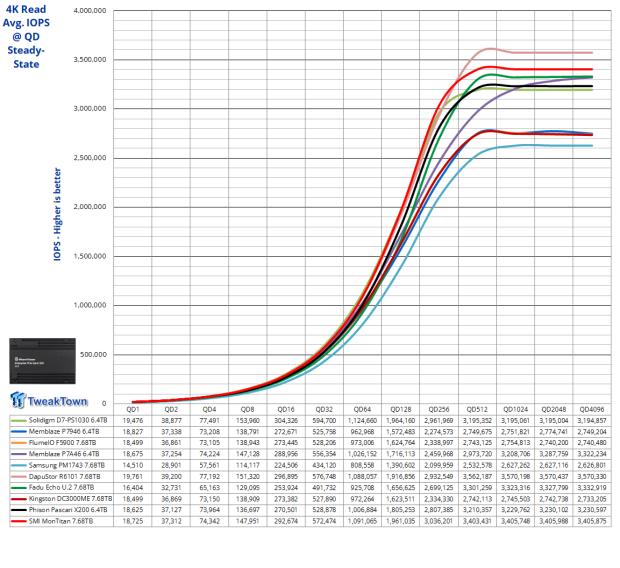Screen dimensions: 620x568
Task: Click the QD4096 column header
Action: click(592, 409)
